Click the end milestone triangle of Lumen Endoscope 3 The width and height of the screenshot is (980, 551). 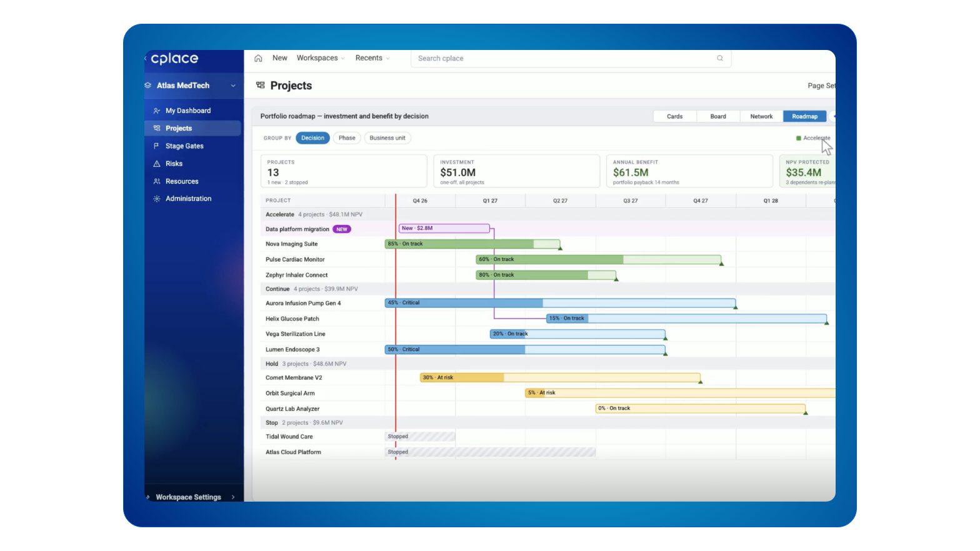(665, 354)
